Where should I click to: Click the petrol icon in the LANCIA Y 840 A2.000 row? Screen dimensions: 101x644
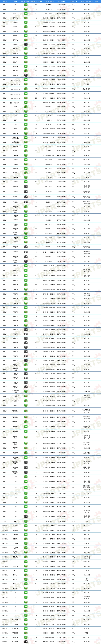26,615
